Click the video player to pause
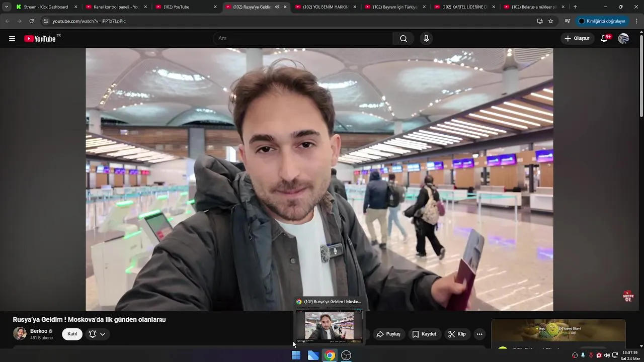The image size is (644, 362). pos(319,179)
